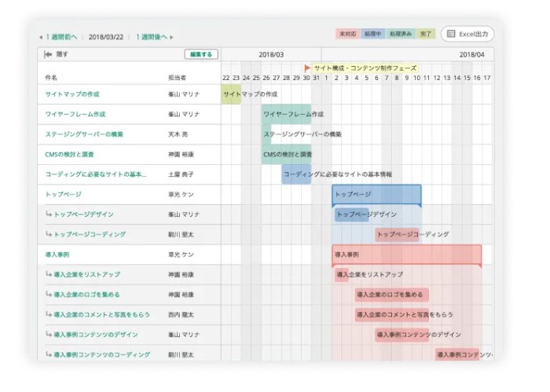Open the サイトマップの作成 issue link
Image resolution: width=550 pixels, height=392 pixels.
pos(72,94)
